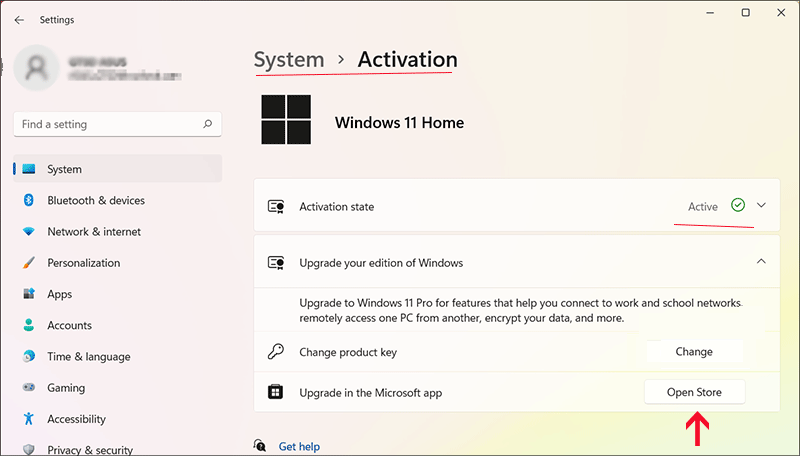Click Upgrade your edition of Windows label
This screenshot has width=800, height=456.
[x=381, y=263]
